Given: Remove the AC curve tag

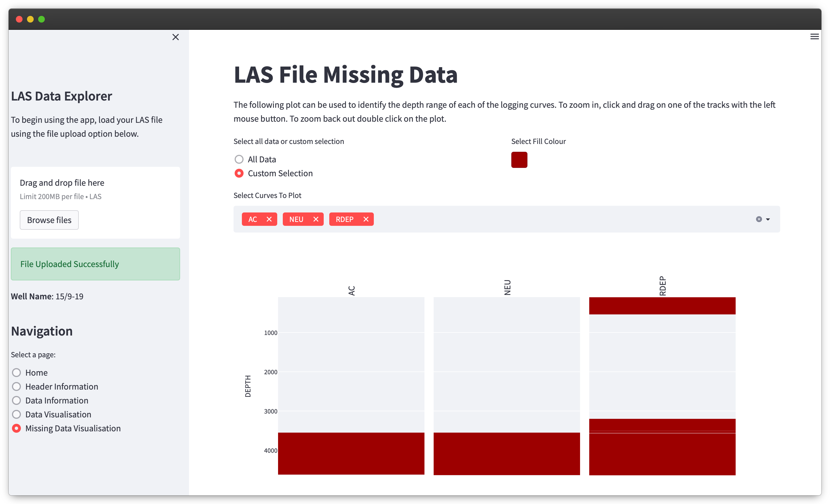Looking at the screenshot, I should coord(269,219).
